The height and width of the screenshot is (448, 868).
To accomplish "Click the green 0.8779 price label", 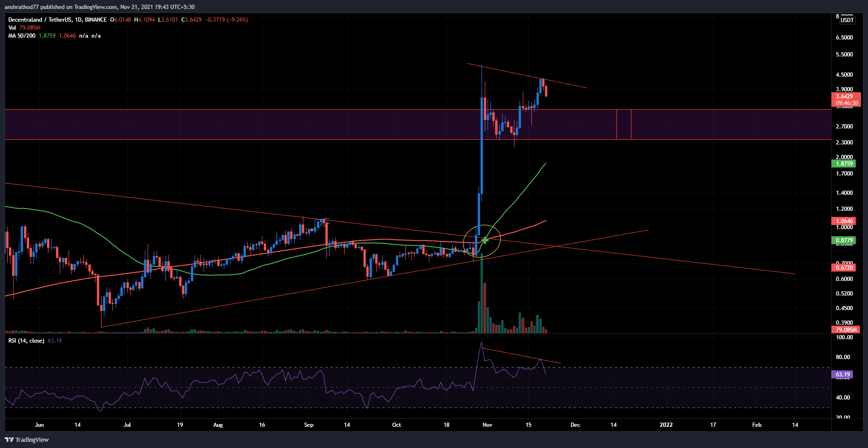I will pyautogui.click(x=844, y=240).
